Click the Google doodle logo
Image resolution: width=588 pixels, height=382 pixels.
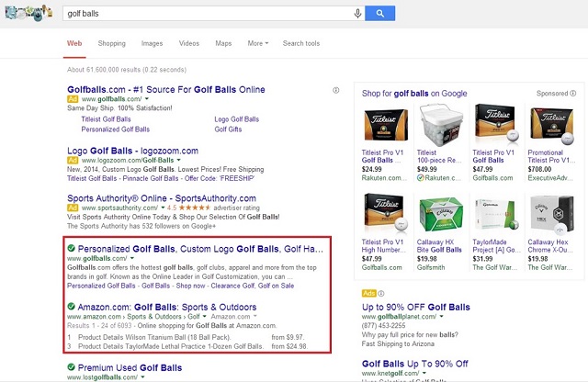tap(28, 13)
